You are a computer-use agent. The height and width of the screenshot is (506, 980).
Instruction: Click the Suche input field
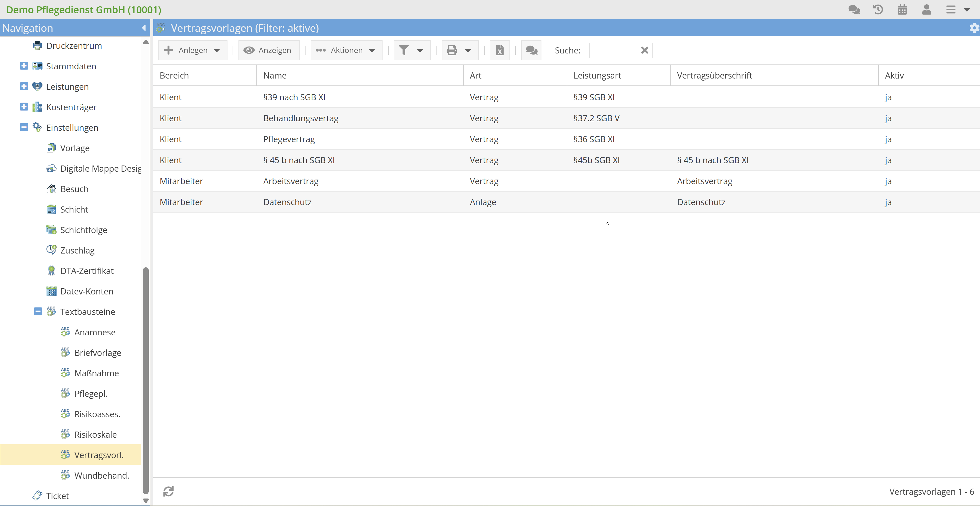click(x=613, y=50)
